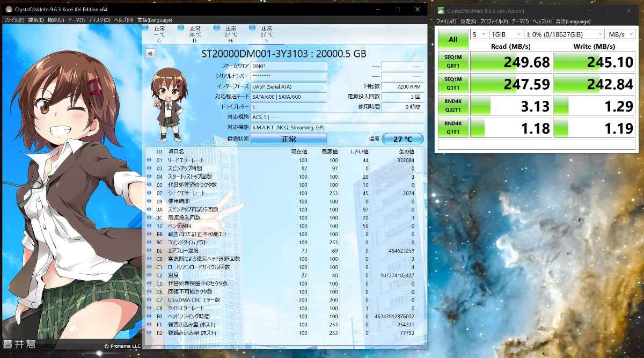Select the C: drive status icon
The height and width of the screenshot is (358, 644).
tap(145, 28)
